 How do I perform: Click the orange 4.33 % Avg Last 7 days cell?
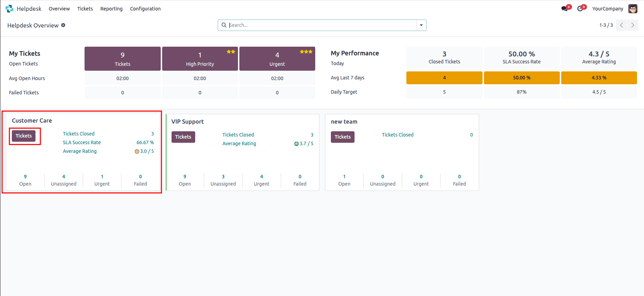point(599,78)
